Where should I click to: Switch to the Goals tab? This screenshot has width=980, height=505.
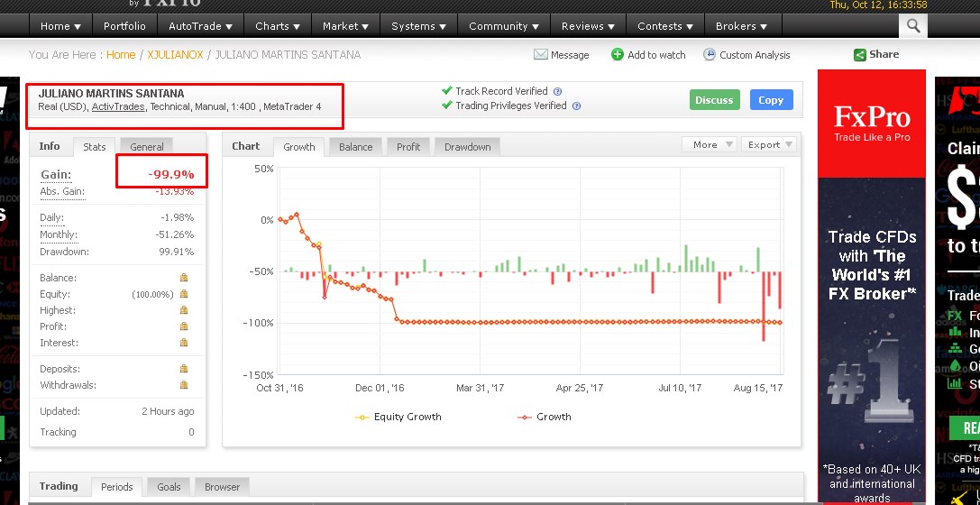click(169, 487)
